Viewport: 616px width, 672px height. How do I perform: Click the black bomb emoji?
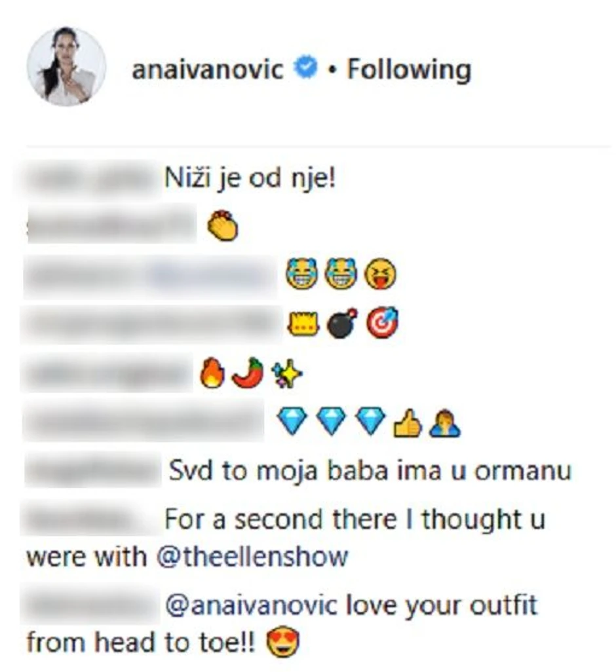coord(341,324)
